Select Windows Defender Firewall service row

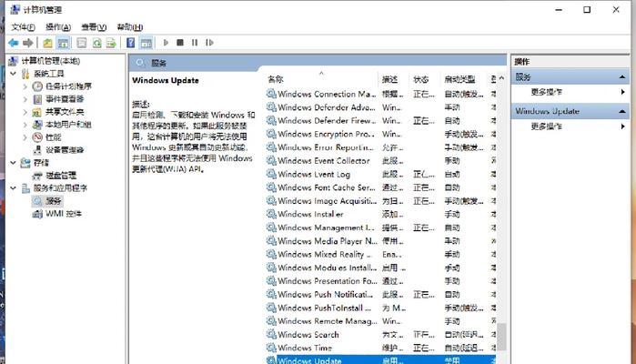pyautogui.click(x=380, y=121)
